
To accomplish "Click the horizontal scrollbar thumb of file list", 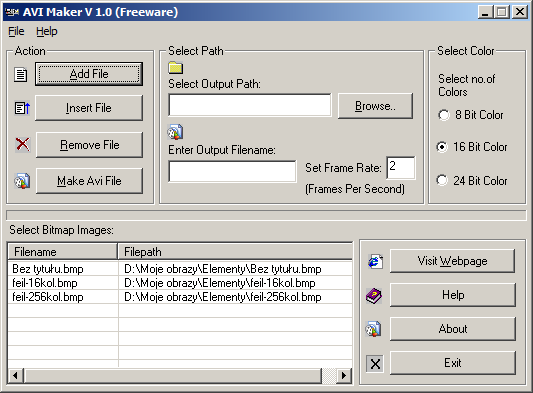I will 173,376.
